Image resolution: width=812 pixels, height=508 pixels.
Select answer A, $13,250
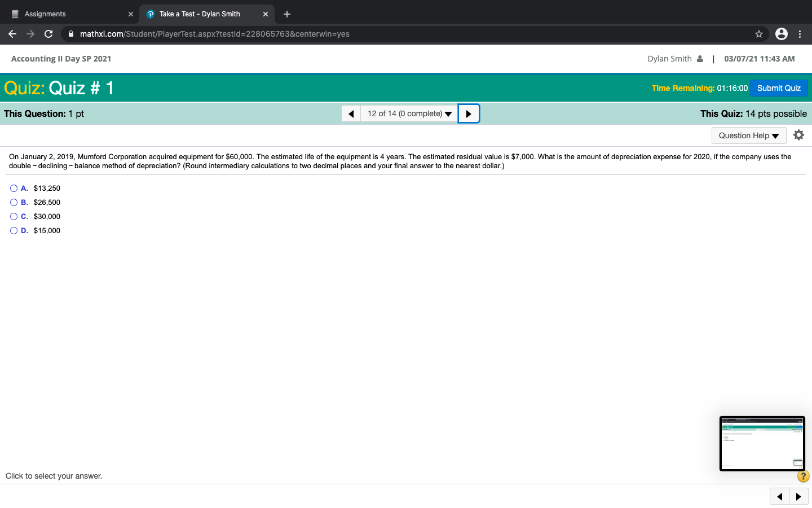[x=14, y=189]
